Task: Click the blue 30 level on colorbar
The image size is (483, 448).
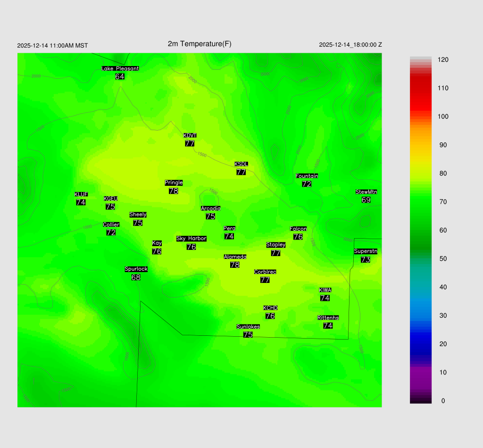Action: pyautogui.click(x=421, y=315)
